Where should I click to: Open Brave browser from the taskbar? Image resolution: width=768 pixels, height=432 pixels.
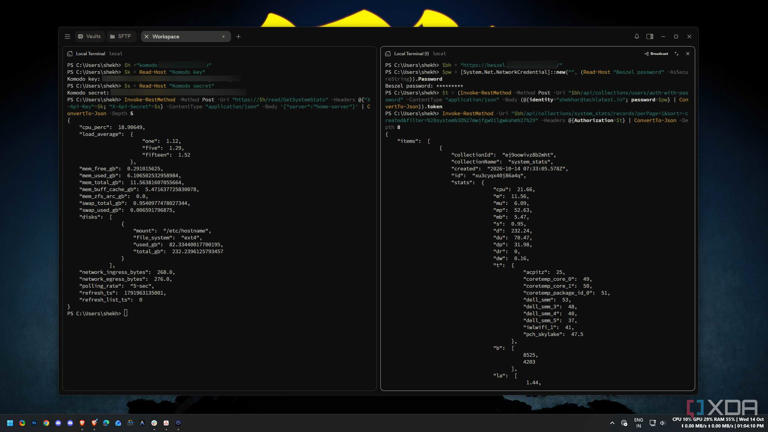[82, 423]
